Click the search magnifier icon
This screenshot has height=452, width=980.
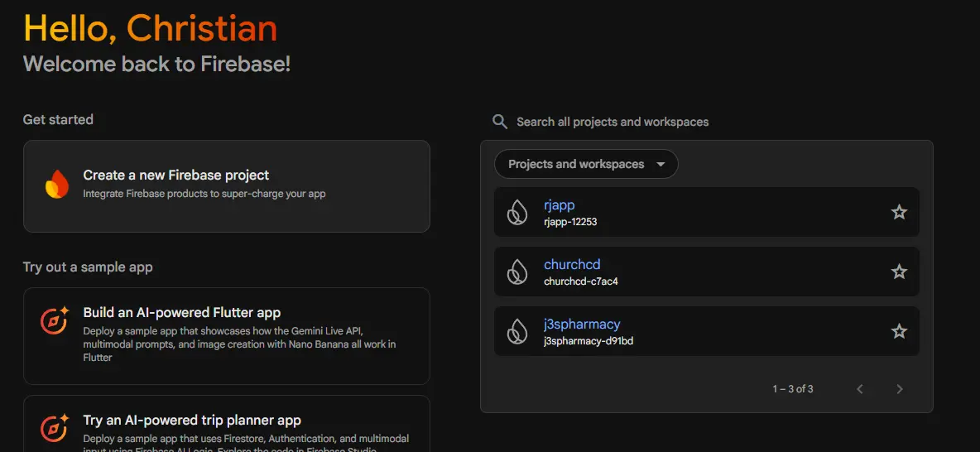[499, 122]
